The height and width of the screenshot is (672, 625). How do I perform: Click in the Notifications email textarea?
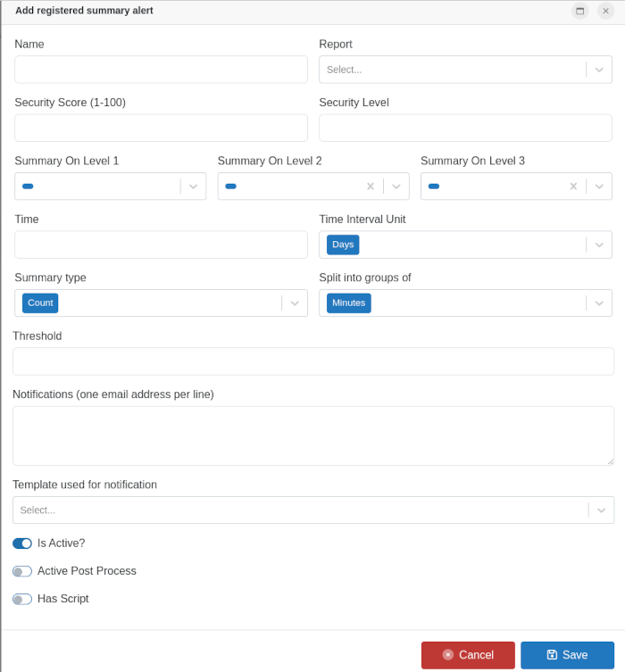(x=312, y=436)
